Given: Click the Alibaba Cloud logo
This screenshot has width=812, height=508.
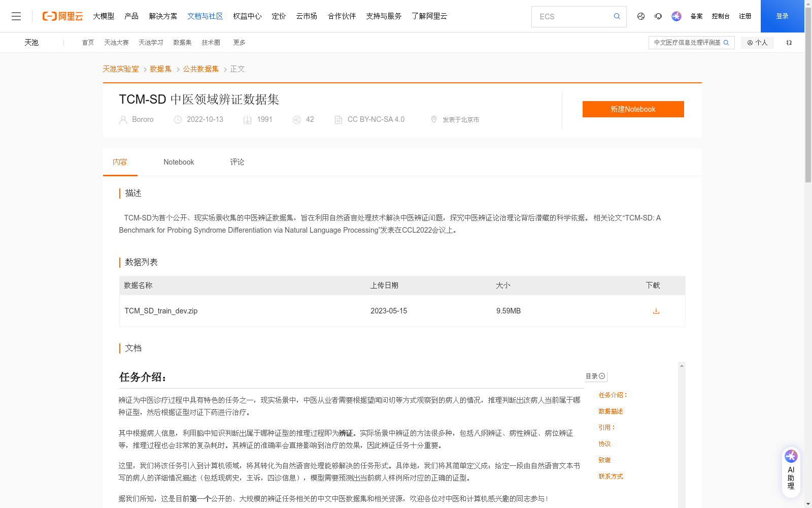Looking at the screenshot, I should (62, 16).
